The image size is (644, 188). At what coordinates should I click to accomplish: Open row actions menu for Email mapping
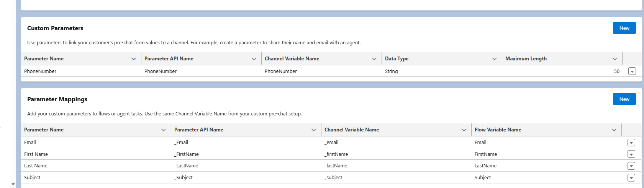click(631, 143)
